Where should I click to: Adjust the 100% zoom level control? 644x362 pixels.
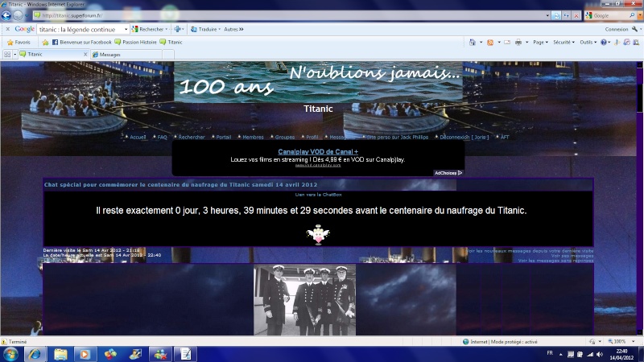[621, 341]
